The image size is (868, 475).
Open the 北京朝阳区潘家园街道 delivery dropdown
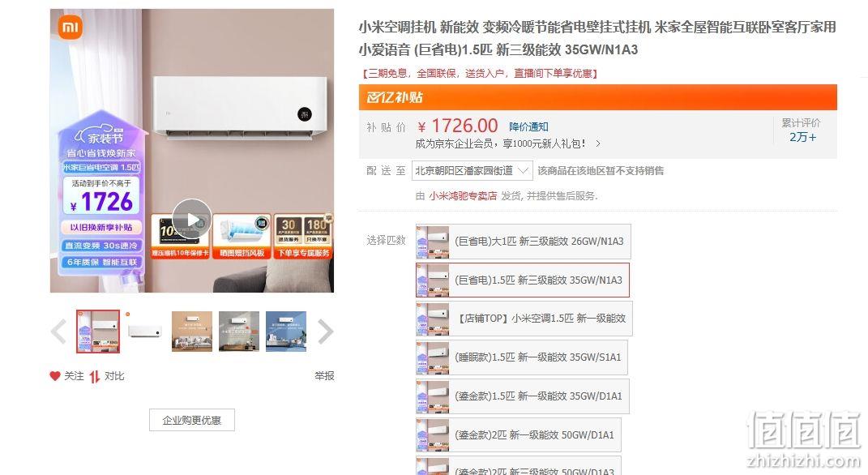pos(472,170)
